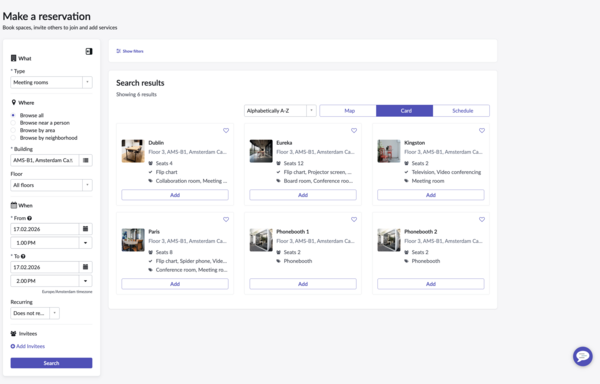Open the Show filters icon
Screen dimensions: 600x384
(119, 51)
